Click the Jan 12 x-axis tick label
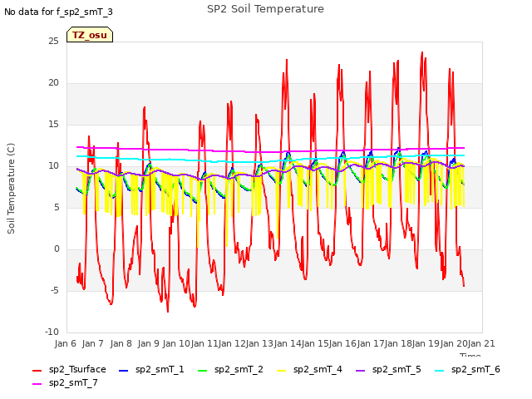 click(x=232, y=343)
